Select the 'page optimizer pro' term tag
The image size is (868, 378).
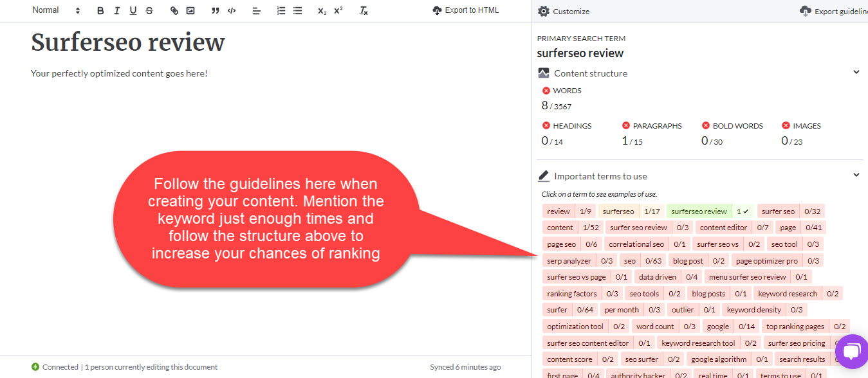click(777, 260)
